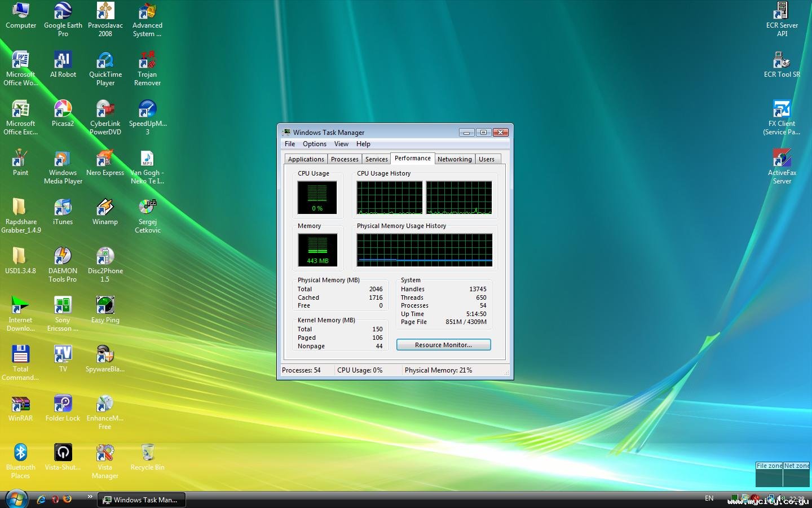This screenshot has width=812, height=508.
Task: Click the Picasa2 desktop shortcut
Action: [x=63, y=110]
